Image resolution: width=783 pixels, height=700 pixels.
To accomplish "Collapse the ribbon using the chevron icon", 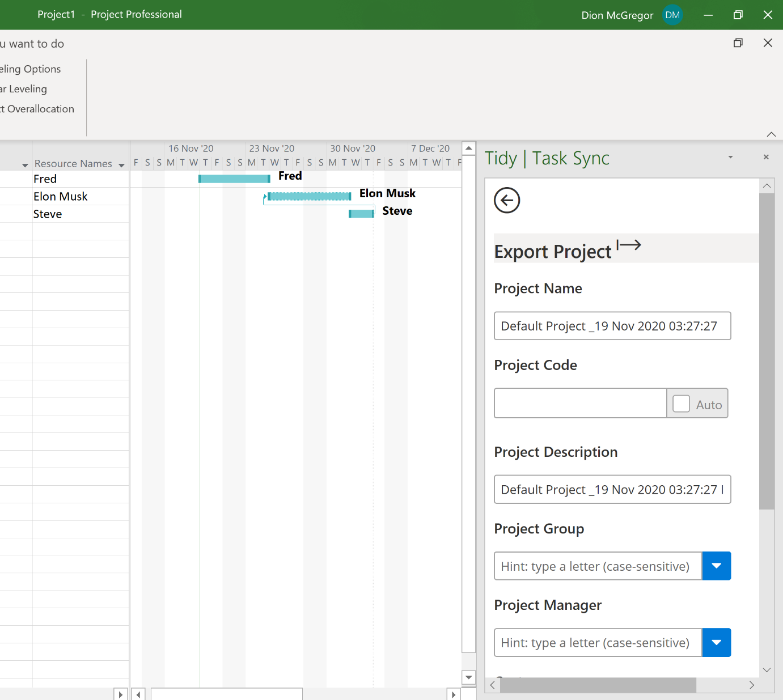I will click(x=771, y=134).
